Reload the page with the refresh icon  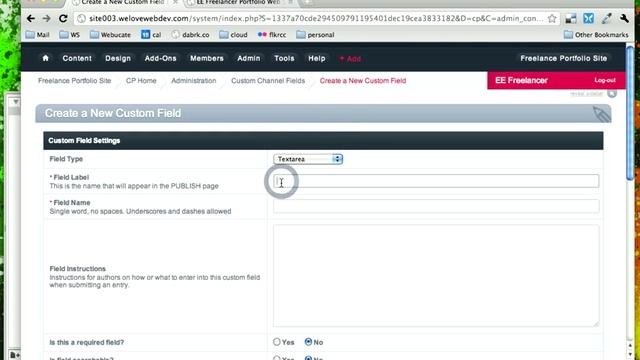coord(63,18)
